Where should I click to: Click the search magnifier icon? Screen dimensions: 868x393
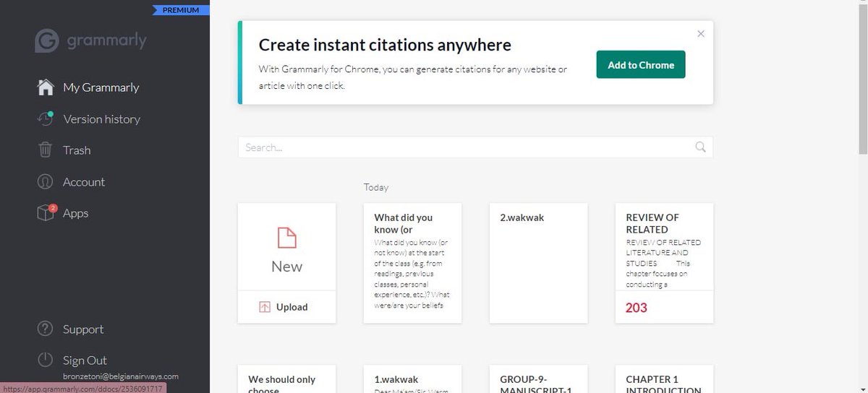click(x=700, y=147)
